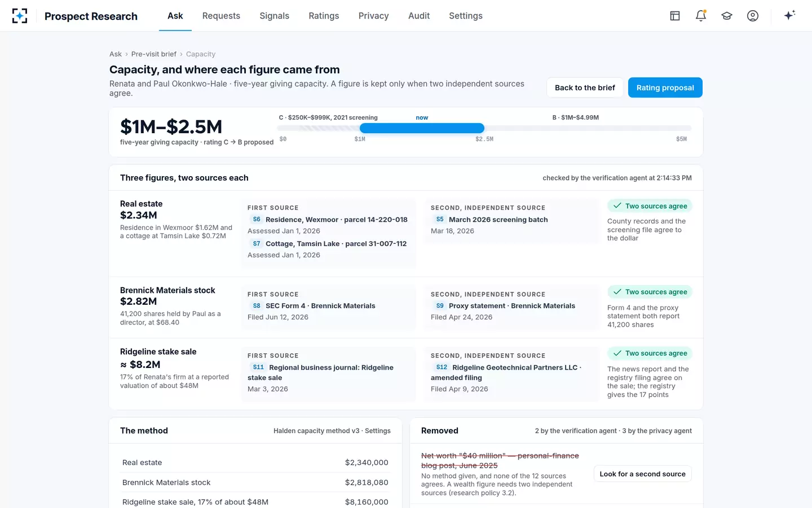Go to the Ratings tab
This screenshot has height=508, width=812.
[324, 16]
